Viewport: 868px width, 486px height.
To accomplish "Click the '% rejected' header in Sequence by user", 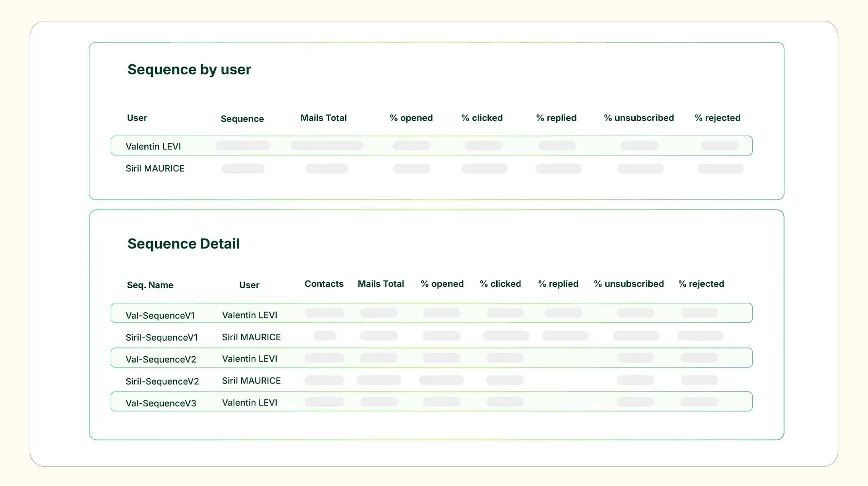I will click(x=717, y=118).
